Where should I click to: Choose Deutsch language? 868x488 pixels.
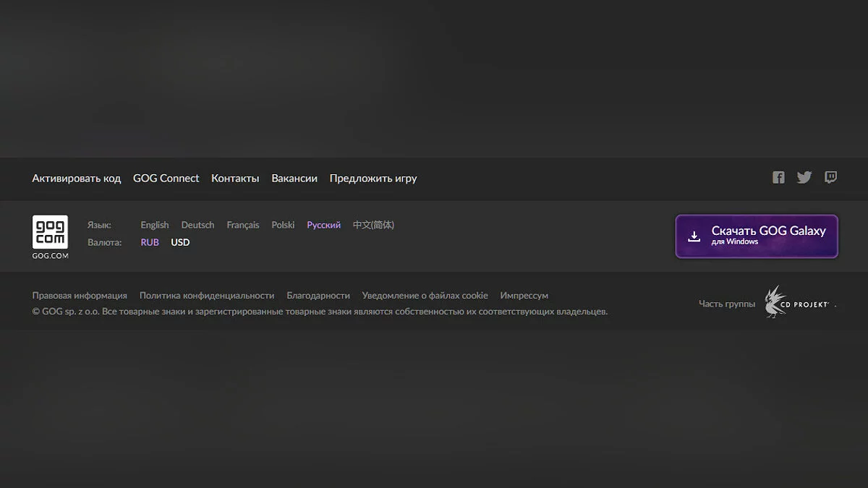197,225
